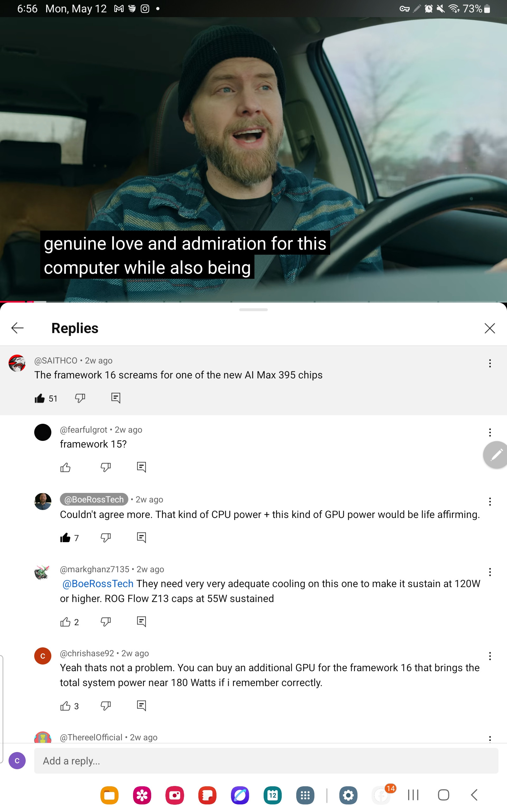Open options menu for fearfulgrot's reply
Viewport: 507px width, 812px height.
[490, 432]
